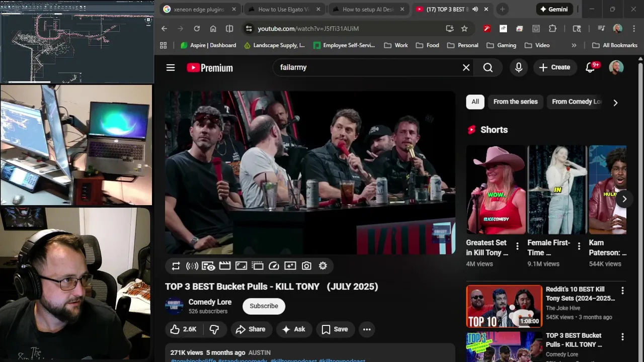
Task: Select the All filter chip
Action: point(475,102)
